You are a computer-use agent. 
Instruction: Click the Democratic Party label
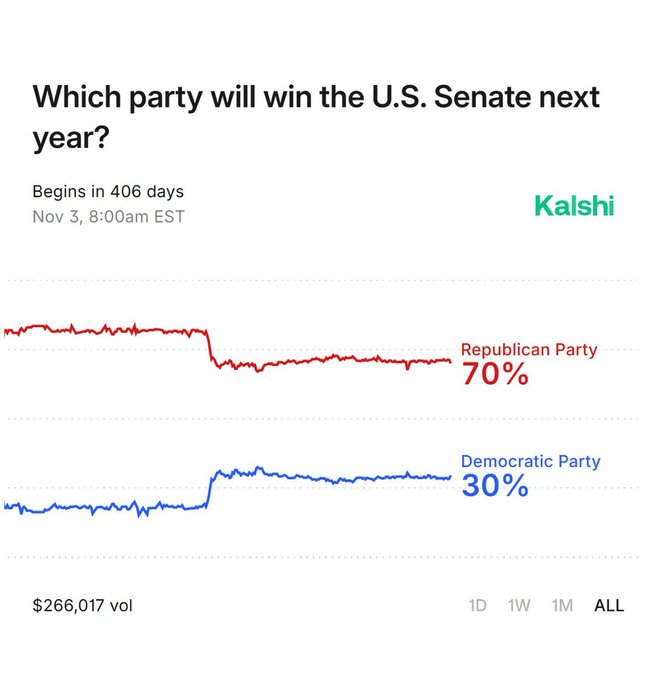tap(530, 462)
